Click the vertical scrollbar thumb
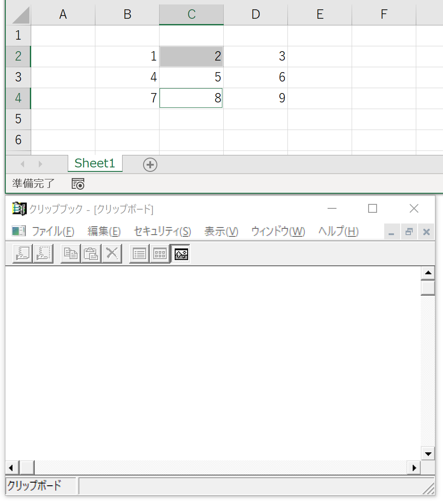 click(428, 288)
